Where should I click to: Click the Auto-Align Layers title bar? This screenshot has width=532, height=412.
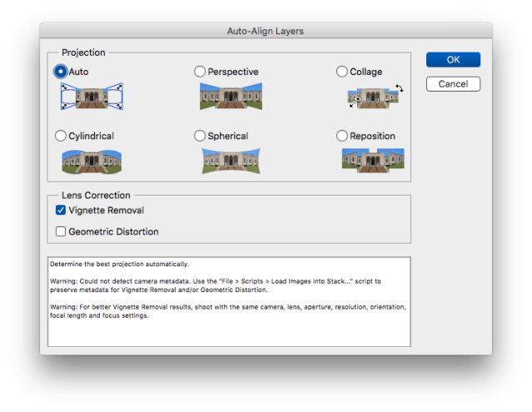coord(266,31)
